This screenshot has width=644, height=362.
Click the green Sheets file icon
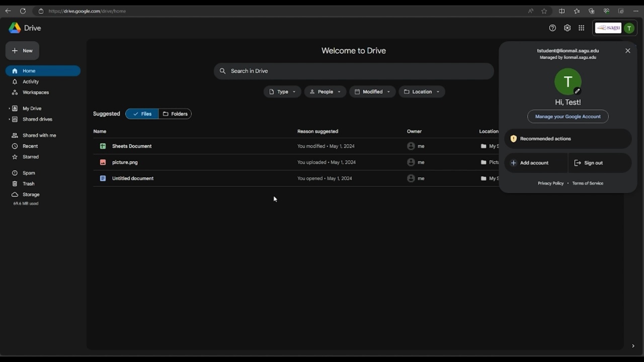103,146
